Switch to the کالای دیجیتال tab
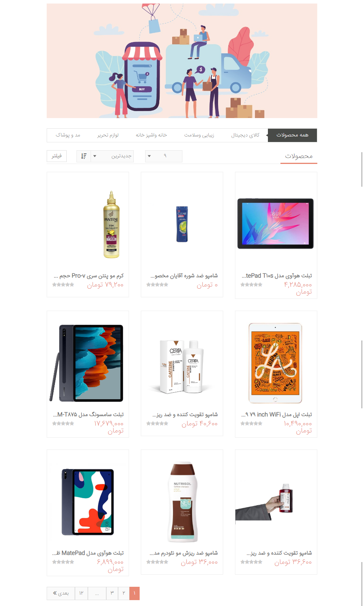Viewport: 364px width, 606px height. [x=245, y=135]
